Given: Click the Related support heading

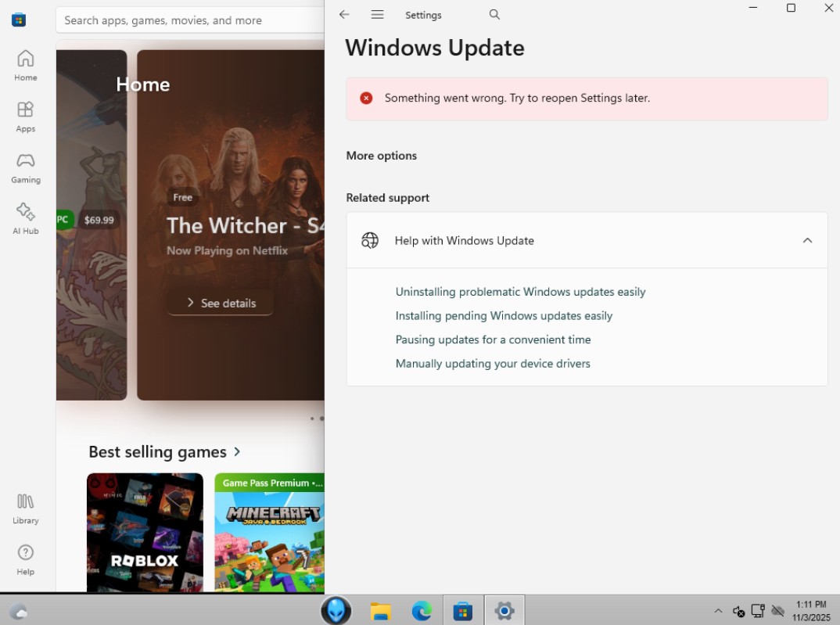Looking at the screenshot, I should pyautogui.click(x=388, y=198).
